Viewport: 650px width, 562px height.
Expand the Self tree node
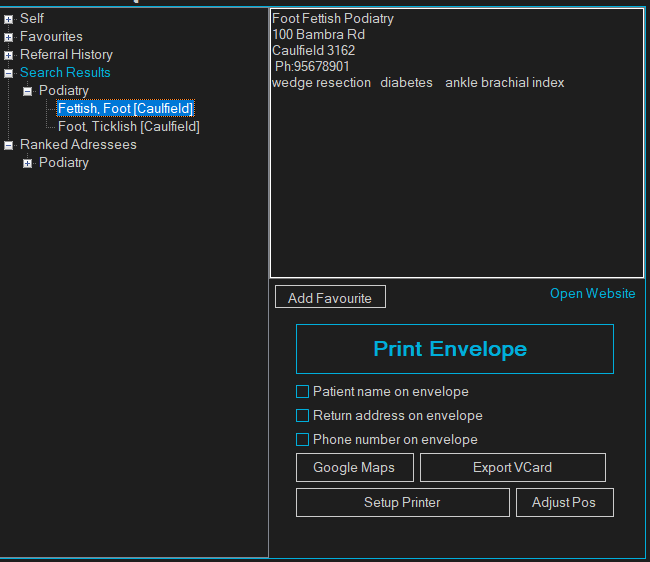[x=9, y=19]
